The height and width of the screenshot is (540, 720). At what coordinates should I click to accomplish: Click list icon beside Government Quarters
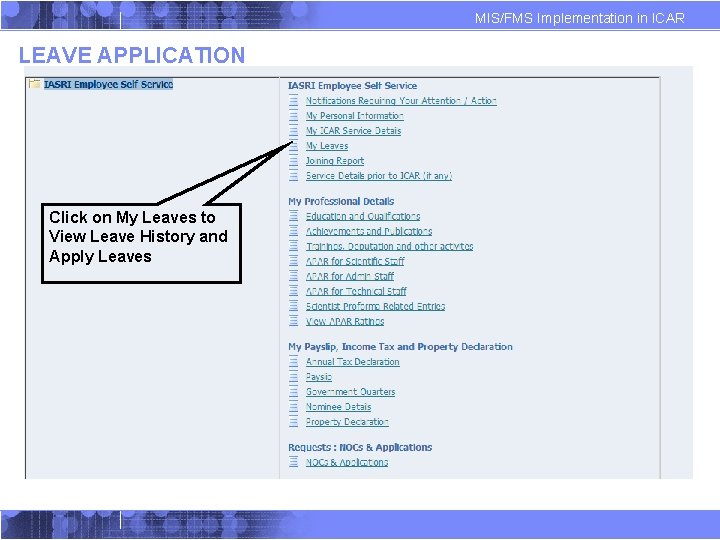[x=293, y=392]
